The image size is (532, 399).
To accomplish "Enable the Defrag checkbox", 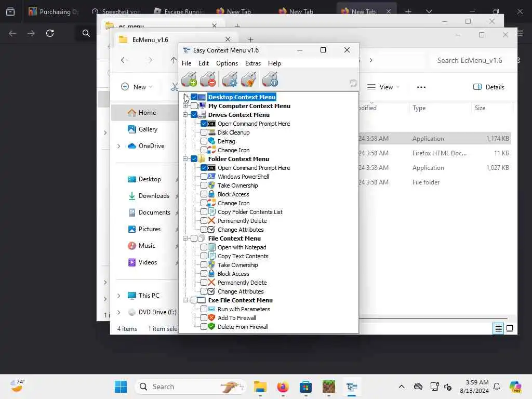I will (204, 141).
